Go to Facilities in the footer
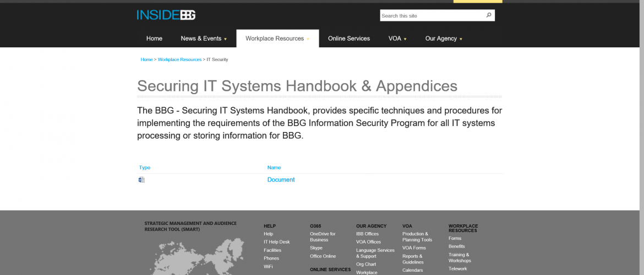 (272, 250)
